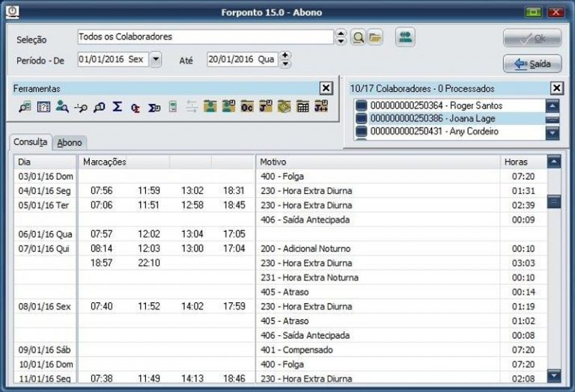The image size is (575, 392).
Task: Select the Sigma sum tool in Ferramentas
Action: pyautogui.click(x=118, y=107)
